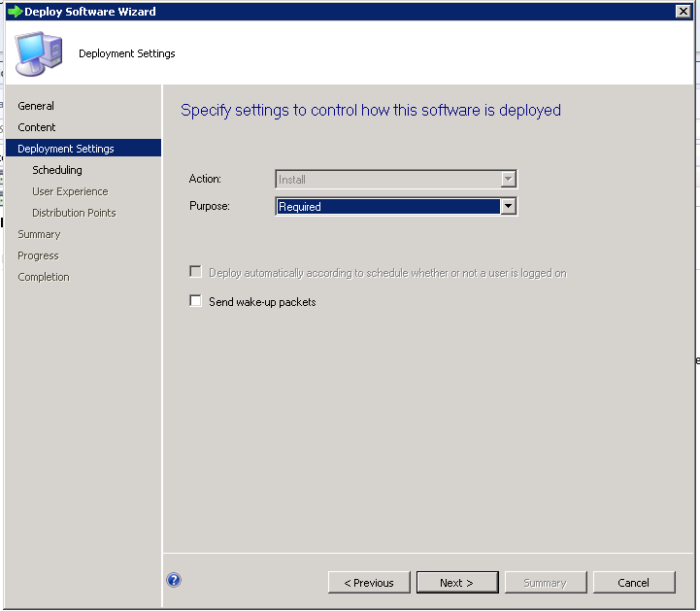This screenshot has height=611, width=700.
Task: Open the User Experience step
Action: 70,191
